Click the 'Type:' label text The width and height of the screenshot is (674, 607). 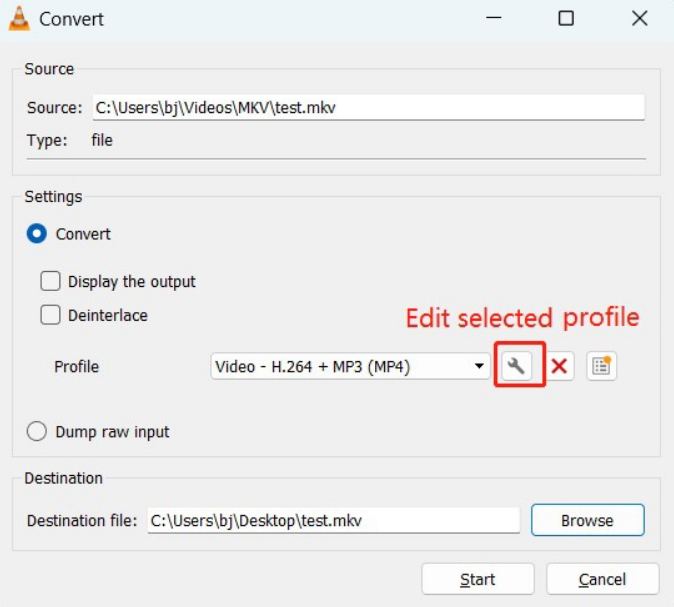[x=47, y=141]
